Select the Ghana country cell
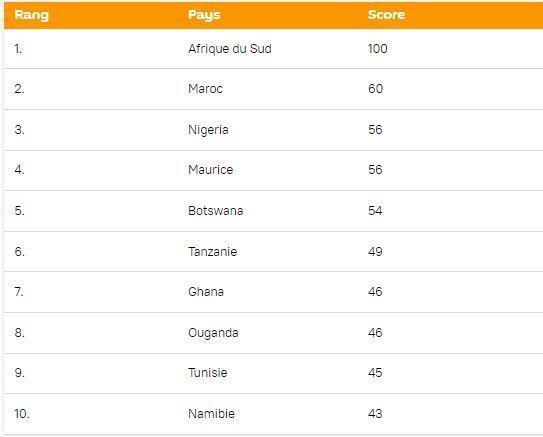Image resolution: width=543 pixels, height=437 pixels. tap(206, 292)
